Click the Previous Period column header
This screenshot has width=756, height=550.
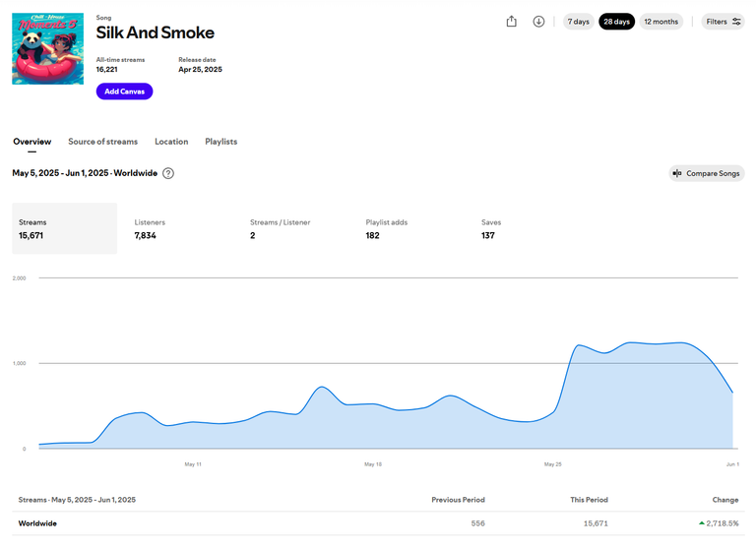458,500
